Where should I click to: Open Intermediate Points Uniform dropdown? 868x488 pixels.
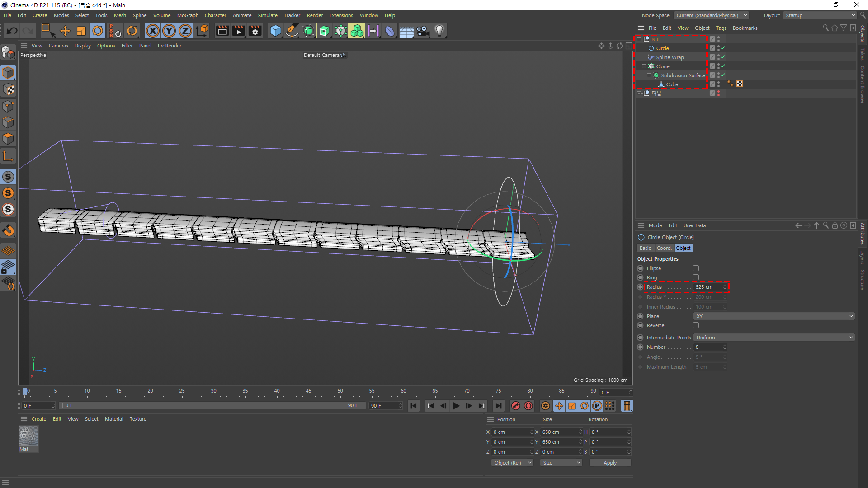pyautogui.click(x=774, y=338)
